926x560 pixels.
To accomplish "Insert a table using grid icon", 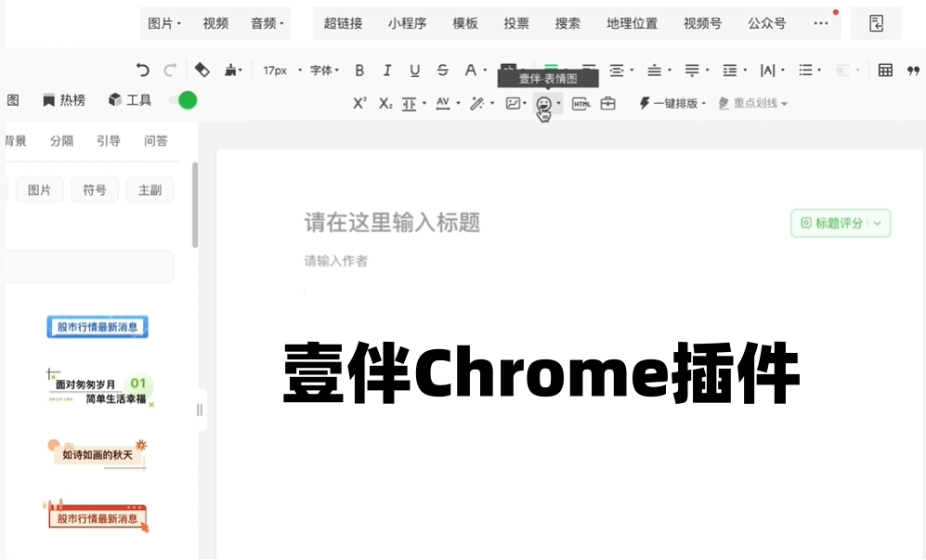I will [x=885, y=71].
